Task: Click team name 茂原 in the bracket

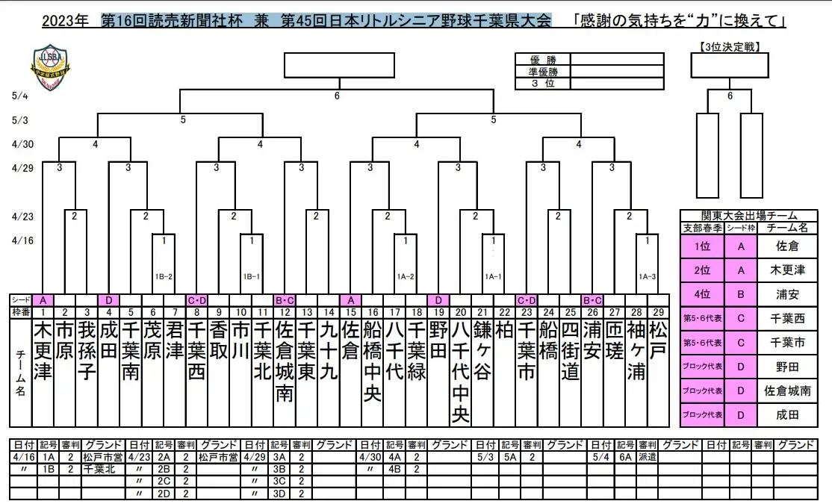Action: point(152,340)
